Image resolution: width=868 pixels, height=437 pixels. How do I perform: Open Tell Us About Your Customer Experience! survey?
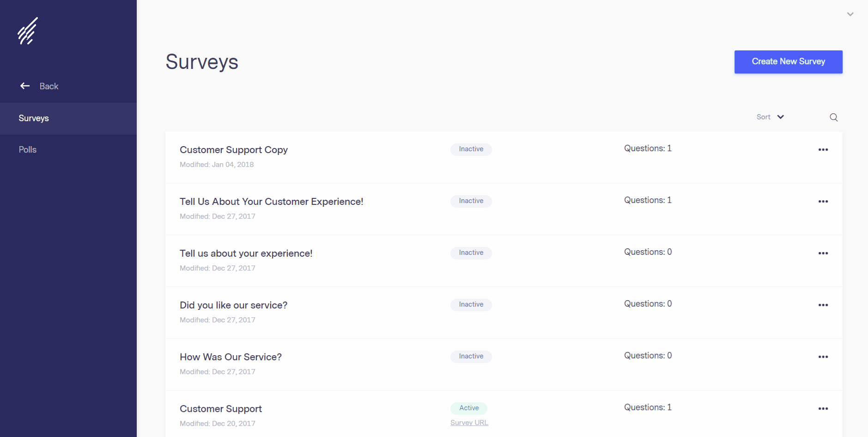(272, 202)
